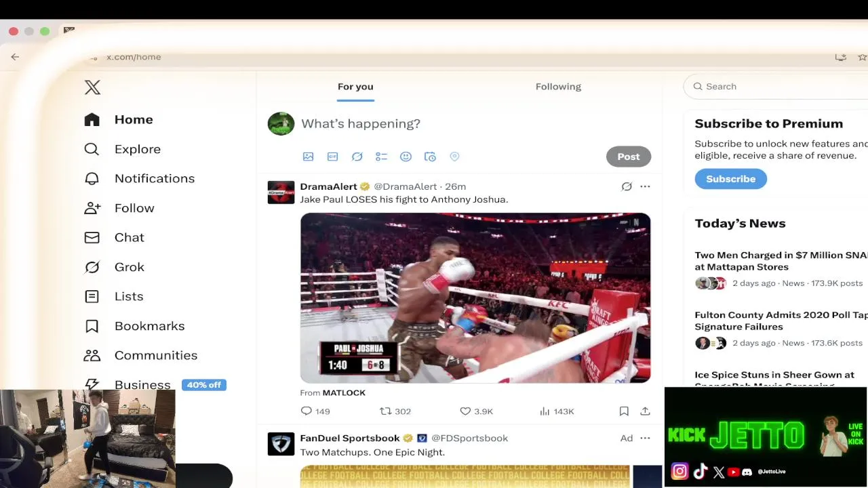The width and height of the screenshot is (868, 488).
Task: Open the MATLOCK source link
Action: click(x=344, y=392)
